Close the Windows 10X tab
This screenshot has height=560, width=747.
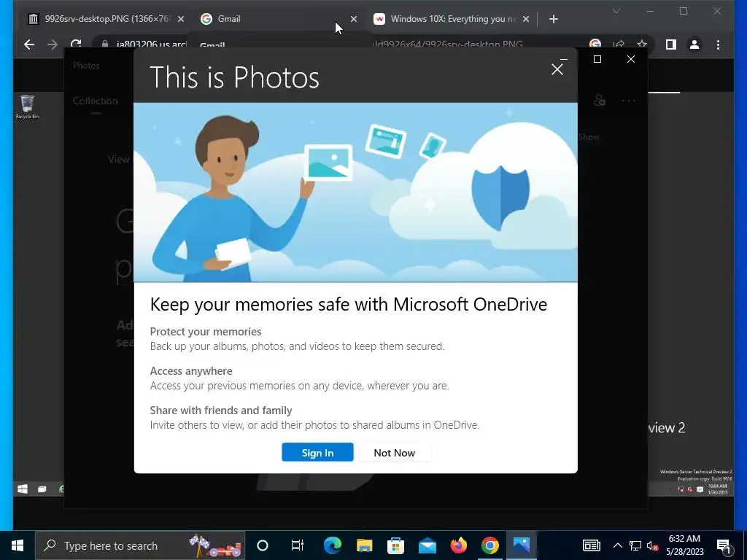pyautogui.click(x=525, y=19)
